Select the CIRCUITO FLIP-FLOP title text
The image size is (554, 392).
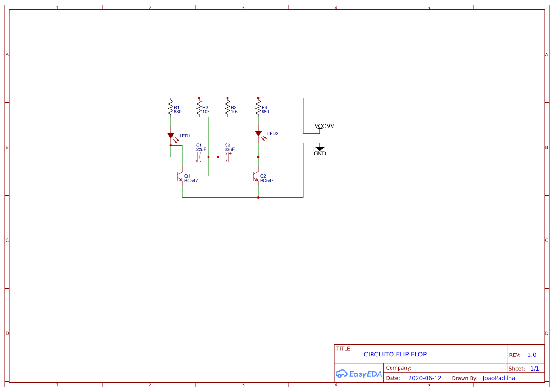coord(395,354)
